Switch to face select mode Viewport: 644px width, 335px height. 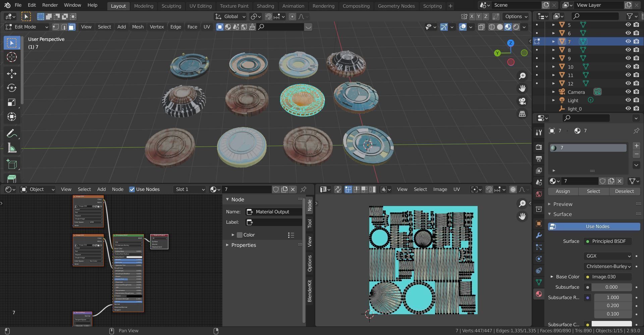coord(72,27)
